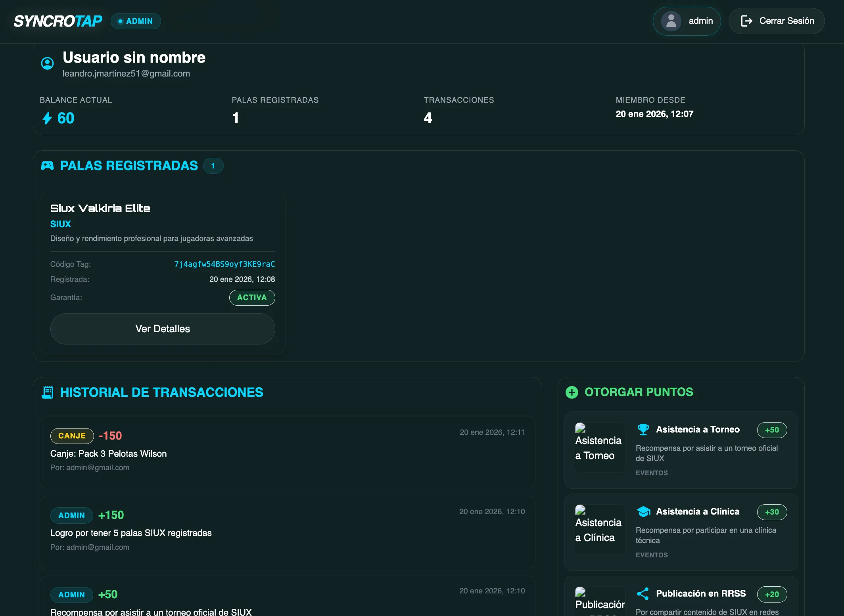Click the ADMIN badge on +50 transaction
Image resolution: width=844 pixels, height=616 pixels.
coord(71,595)
